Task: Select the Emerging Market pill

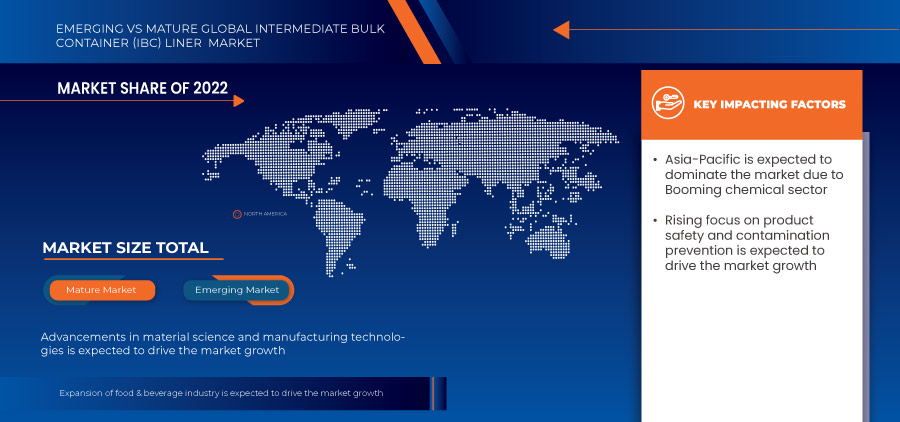Action: (237, 290)
